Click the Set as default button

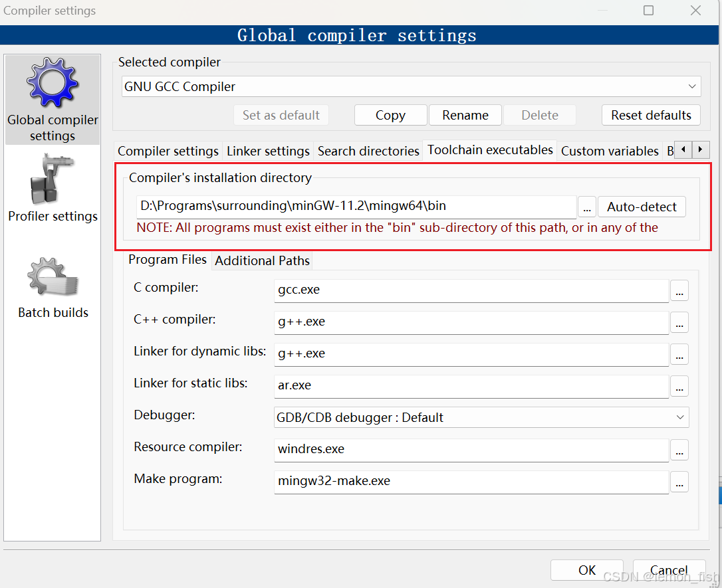281,115
